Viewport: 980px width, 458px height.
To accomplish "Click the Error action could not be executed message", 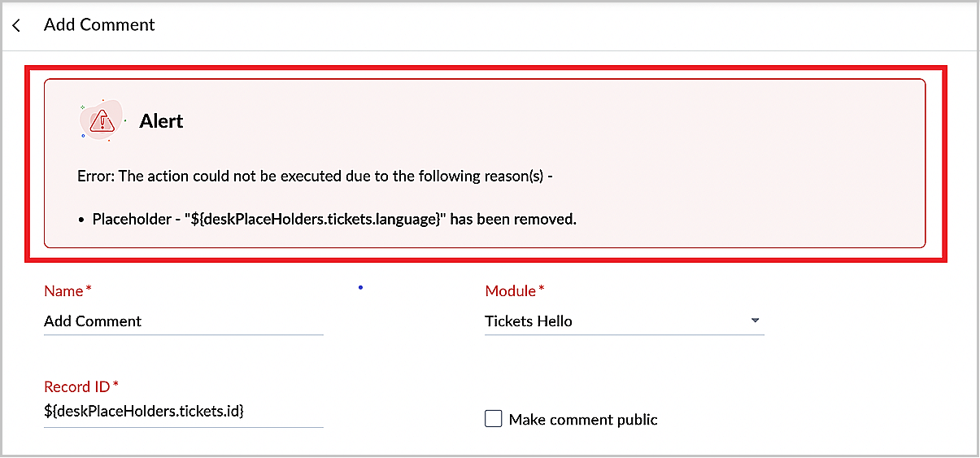I will 316,176.
